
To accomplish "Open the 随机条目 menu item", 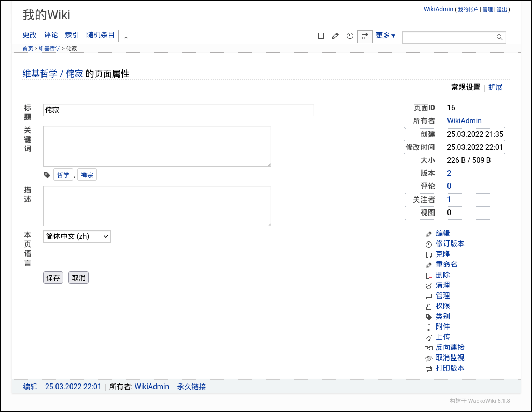I will click(100, 35).
